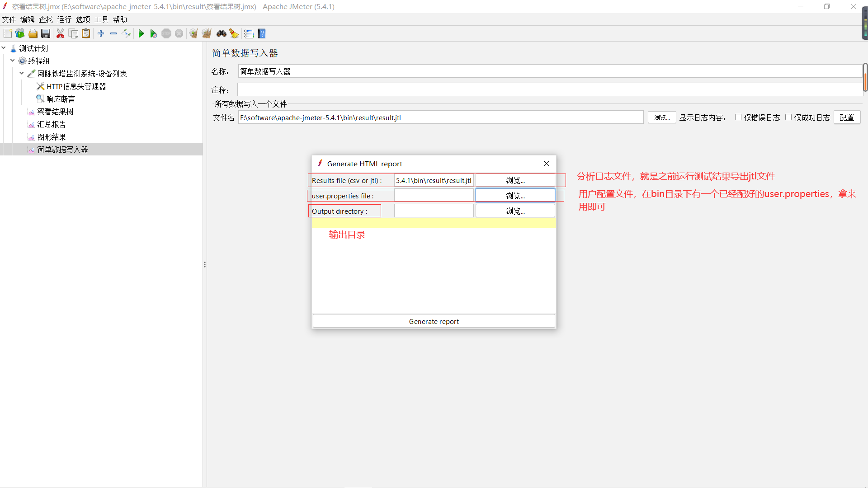Click the 文件名 path input field
This screenshot has width=868, height=488.
(x=440, y=117)
